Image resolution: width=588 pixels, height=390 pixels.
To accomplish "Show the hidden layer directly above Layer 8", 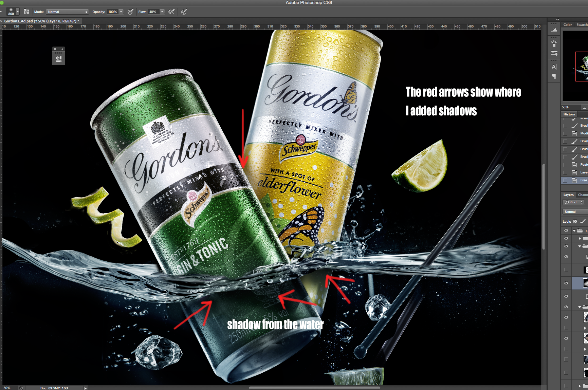I will click(x=566, y=270).
